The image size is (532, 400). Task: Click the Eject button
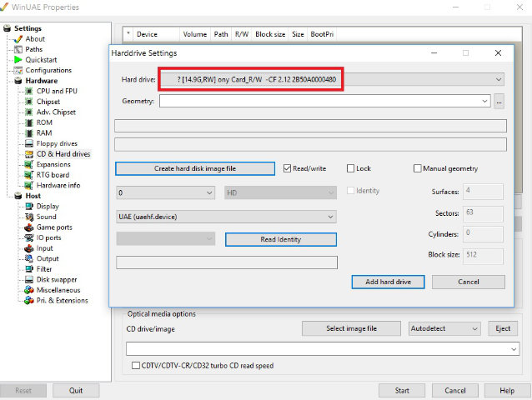[x=503, y=328]
